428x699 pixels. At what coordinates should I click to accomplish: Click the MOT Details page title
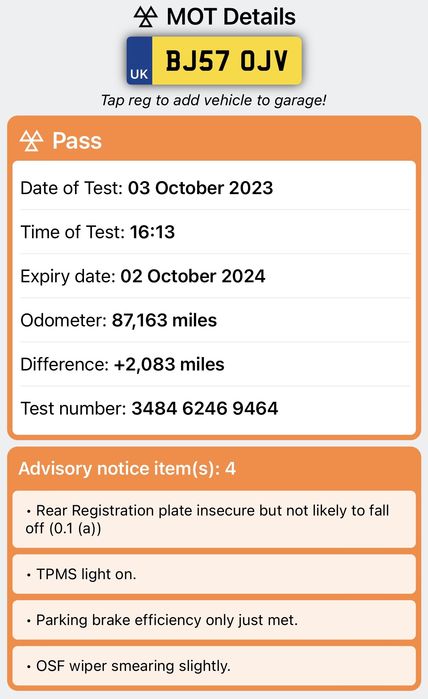231,16
